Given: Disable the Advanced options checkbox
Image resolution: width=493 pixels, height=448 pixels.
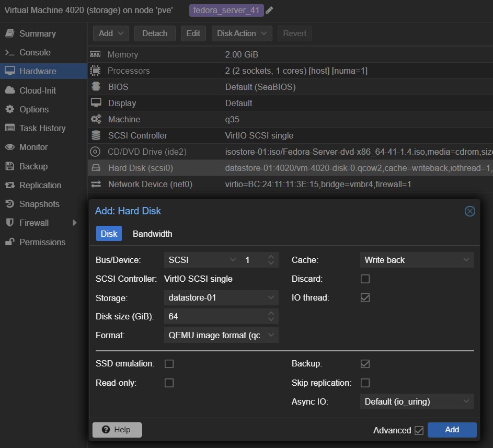Looking at the screenshot, I should [419, 430].
